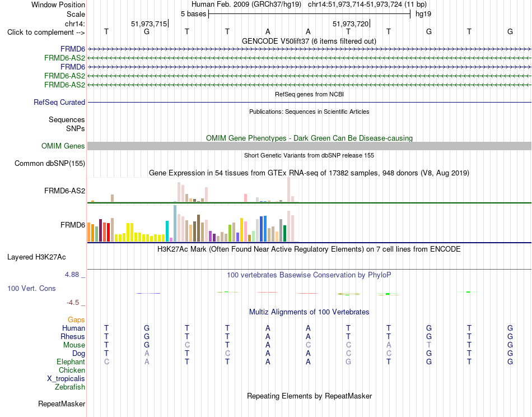
Task: Click the SNPs track label
Action: (76, 129)
